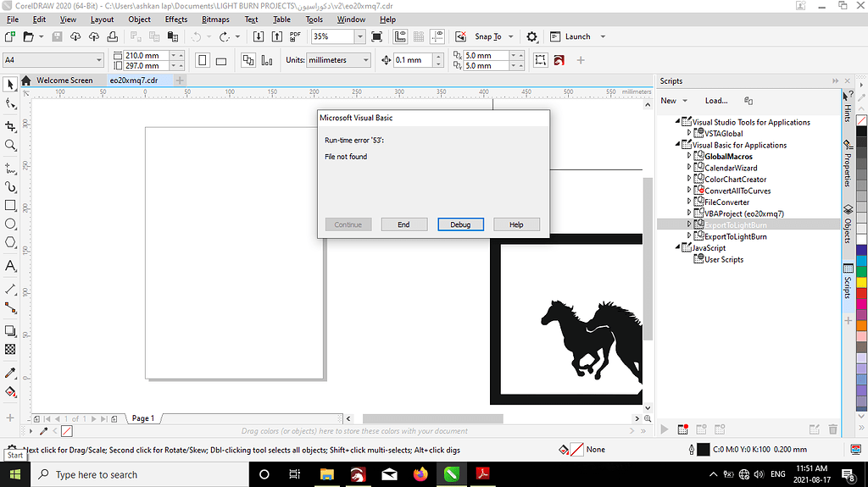Select the Ellipse tool
The width and height of the screenshot is (868, 487).
click(x=10, y=224)
